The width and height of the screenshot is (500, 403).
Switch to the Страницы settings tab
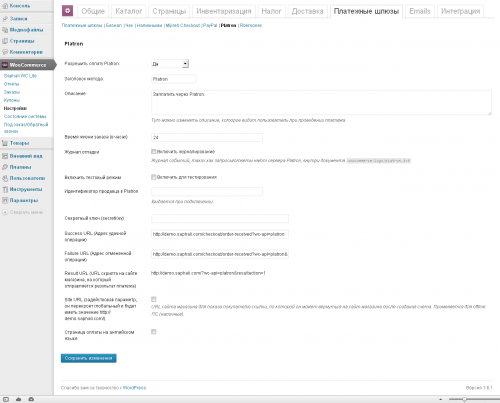tap(169, 11)
